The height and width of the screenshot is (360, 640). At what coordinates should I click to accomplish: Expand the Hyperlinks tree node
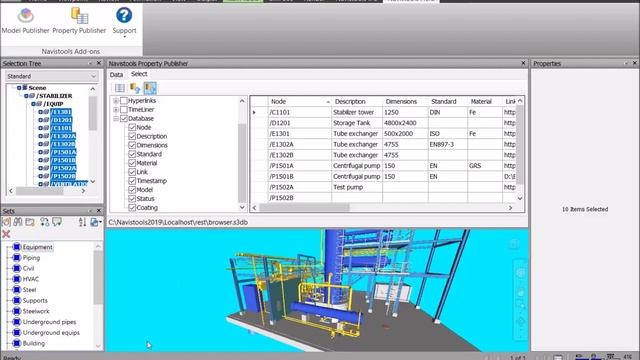click(x=116, y=100)
